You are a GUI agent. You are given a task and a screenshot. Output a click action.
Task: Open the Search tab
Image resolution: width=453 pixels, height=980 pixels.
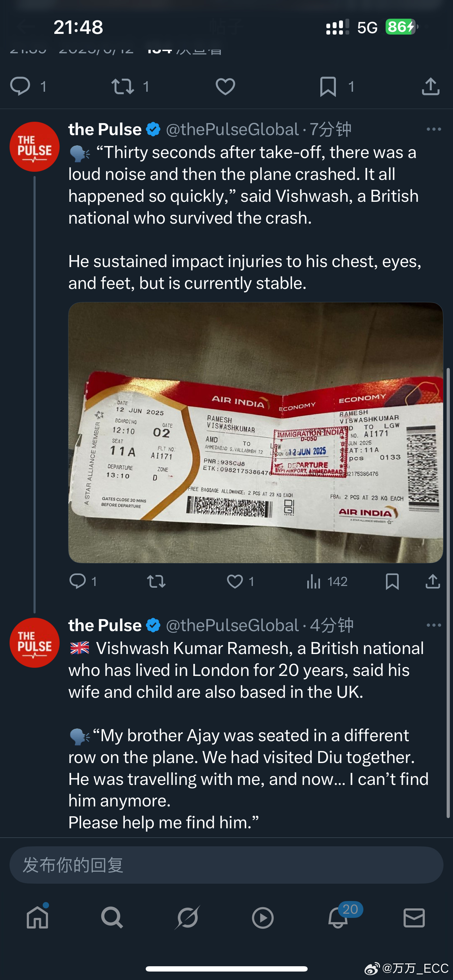tap(112, 918)
